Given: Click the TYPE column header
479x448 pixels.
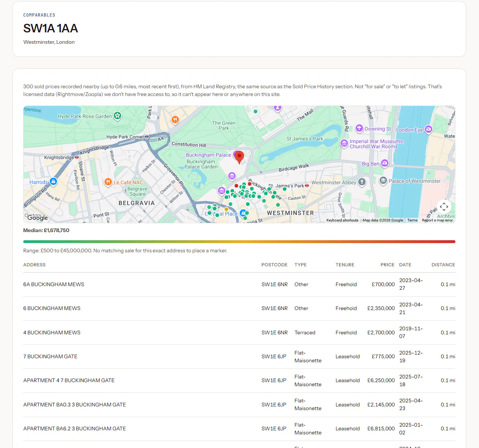Looking at the screenshot, I should click(x=300, y=265).
